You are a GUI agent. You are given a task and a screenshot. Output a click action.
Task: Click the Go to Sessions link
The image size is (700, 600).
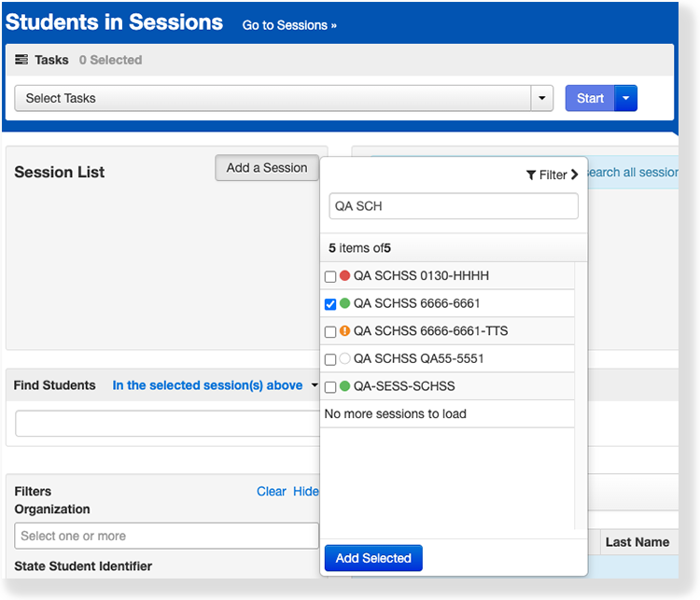click(x=289, y=25)
